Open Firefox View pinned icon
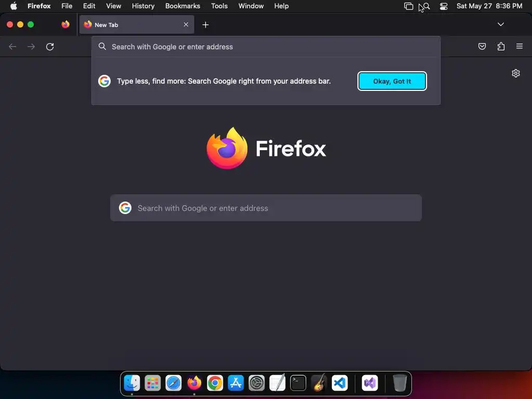 [x=65, y=24]
